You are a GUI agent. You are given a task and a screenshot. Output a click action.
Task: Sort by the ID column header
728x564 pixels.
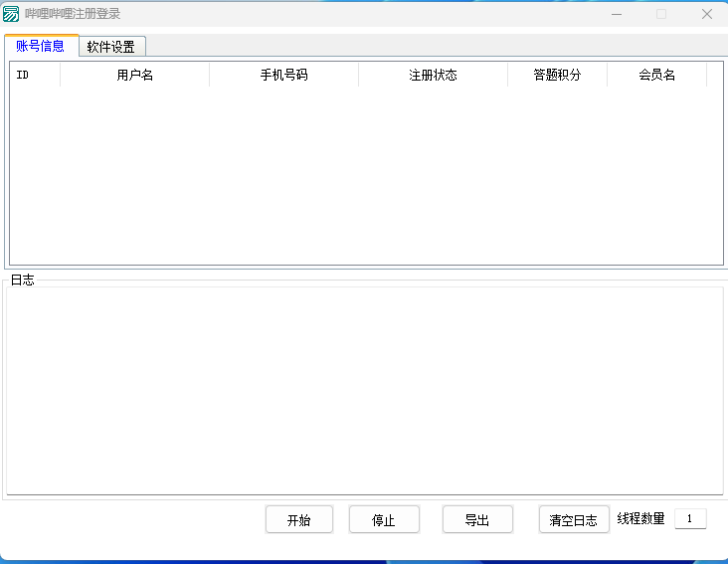pos(35,76)
